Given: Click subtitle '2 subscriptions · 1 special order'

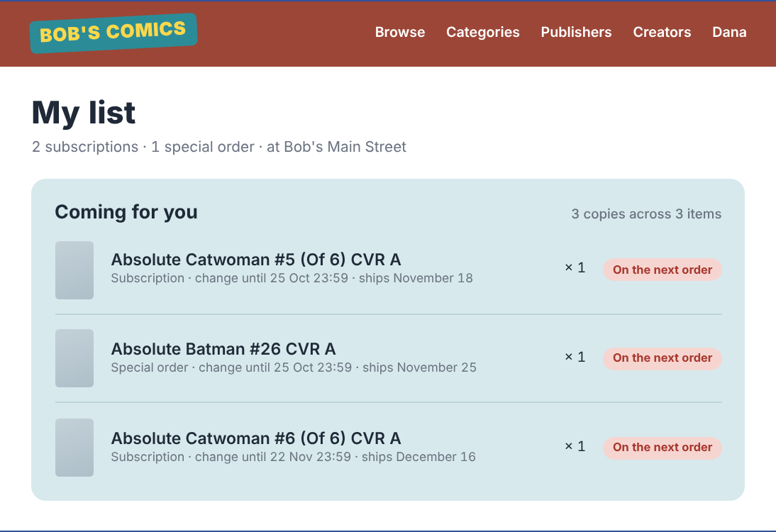Looking at the screenshot, I should coord(143,147).
